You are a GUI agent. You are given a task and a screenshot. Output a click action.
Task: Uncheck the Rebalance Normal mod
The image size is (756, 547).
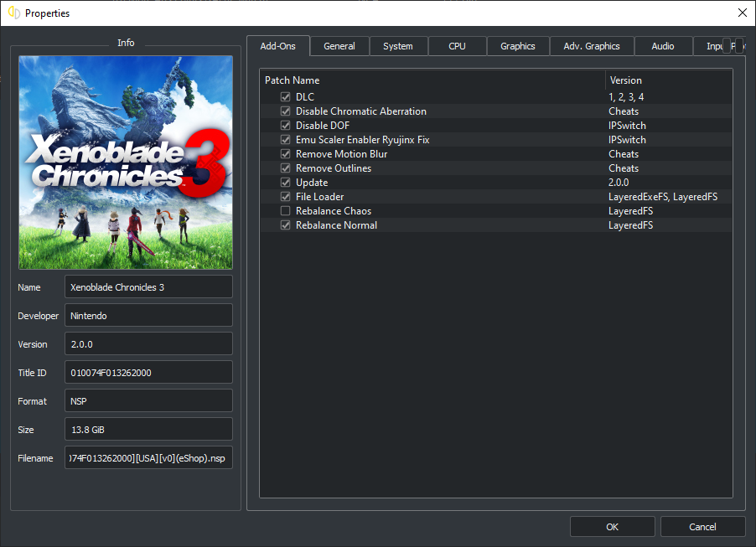[x=286, y=225]
